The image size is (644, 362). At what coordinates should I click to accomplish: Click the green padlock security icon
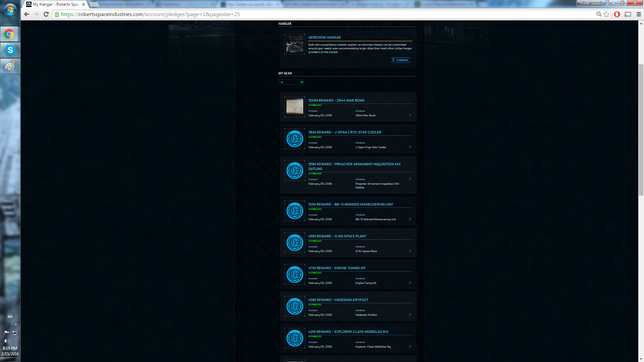57,14
